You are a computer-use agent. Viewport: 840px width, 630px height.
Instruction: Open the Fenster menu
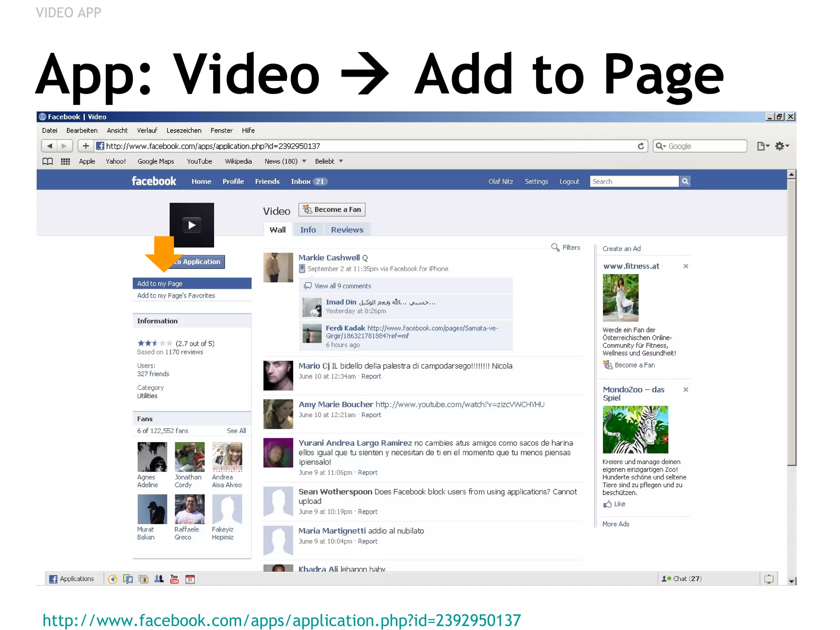click(221, 130)
